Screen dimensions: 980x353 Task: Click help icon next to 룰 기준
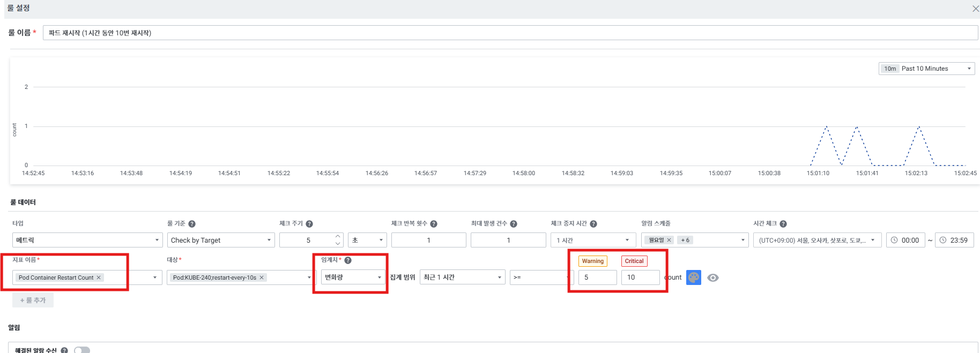pos(192,224)
